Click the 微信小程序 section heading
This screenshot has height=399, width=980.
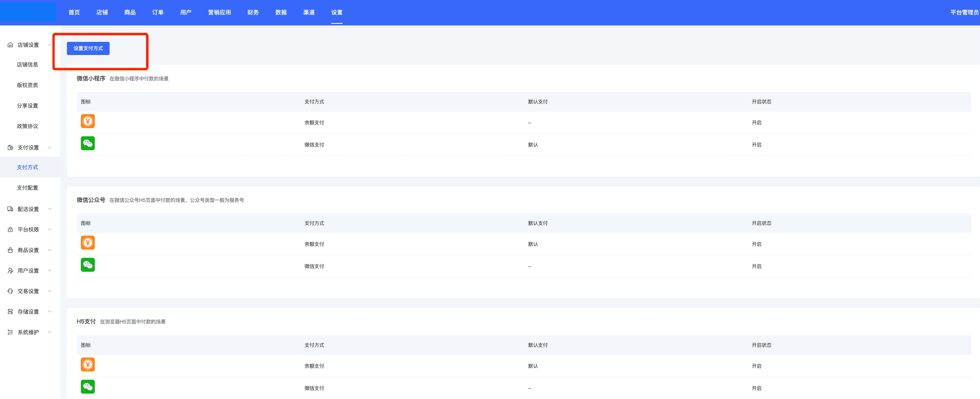tap(91, 78)
